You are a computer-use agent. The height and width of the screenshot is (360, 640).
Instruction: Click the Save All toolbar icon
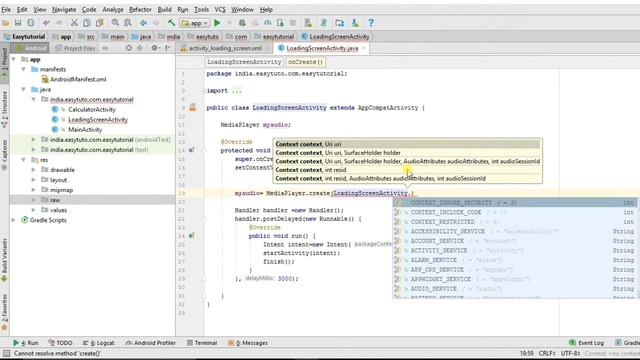(18, 23)
